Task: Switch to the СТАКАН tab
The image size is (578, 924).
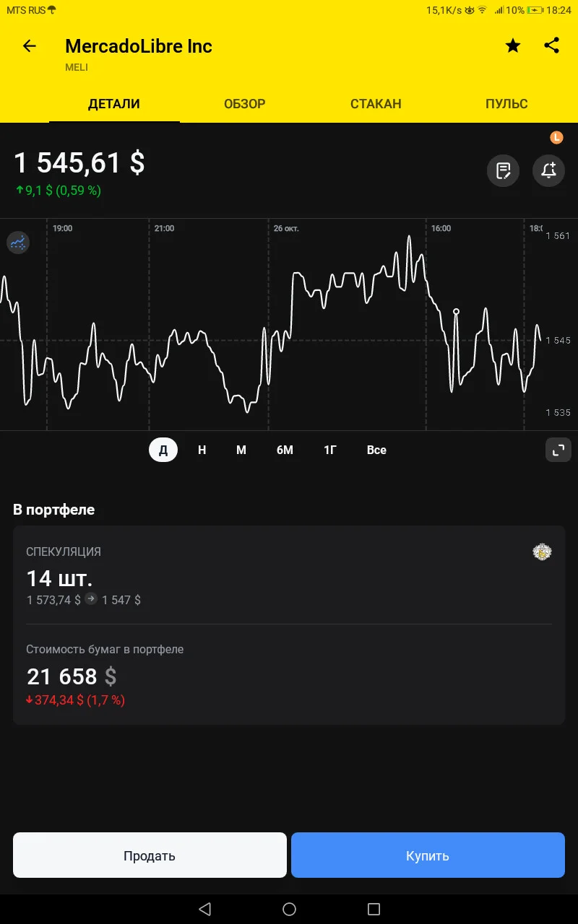Action: pos(376,104)
